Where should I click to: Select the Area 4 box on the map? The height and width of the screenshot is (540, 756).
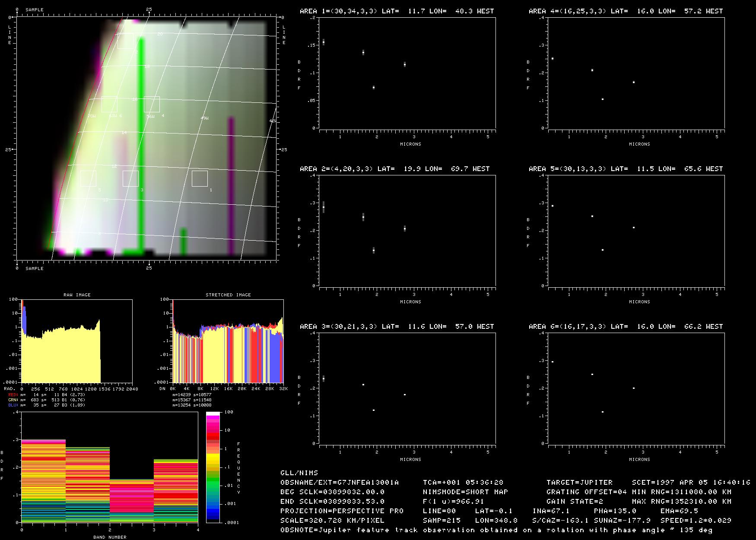(152, 104)
